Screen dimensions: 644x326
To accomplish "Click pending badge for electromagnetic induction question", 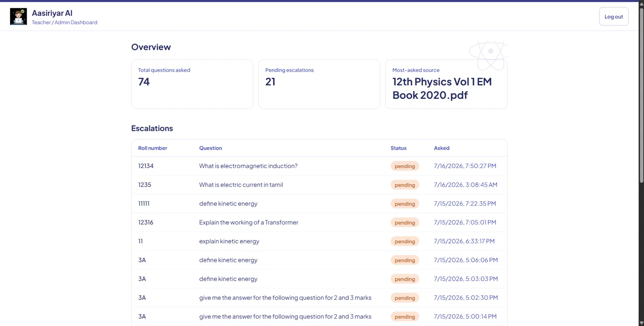I will (405, 166).
